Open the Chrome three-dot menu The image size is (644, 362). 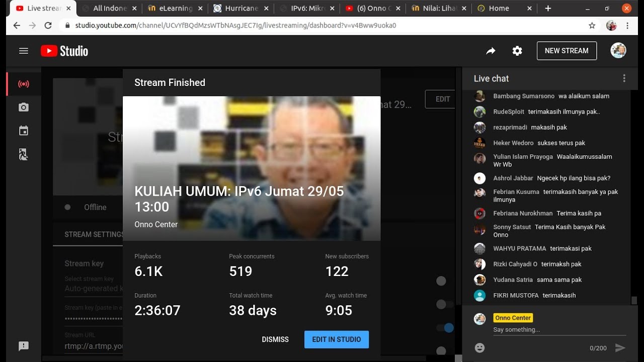(x=627, y=25)
